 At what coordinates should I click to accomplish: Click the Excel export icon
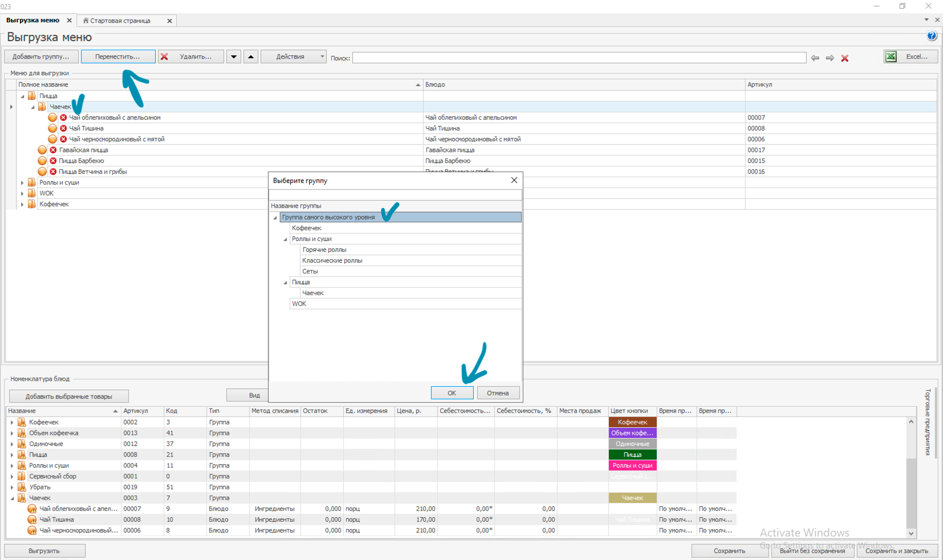[x=891, y=56]
